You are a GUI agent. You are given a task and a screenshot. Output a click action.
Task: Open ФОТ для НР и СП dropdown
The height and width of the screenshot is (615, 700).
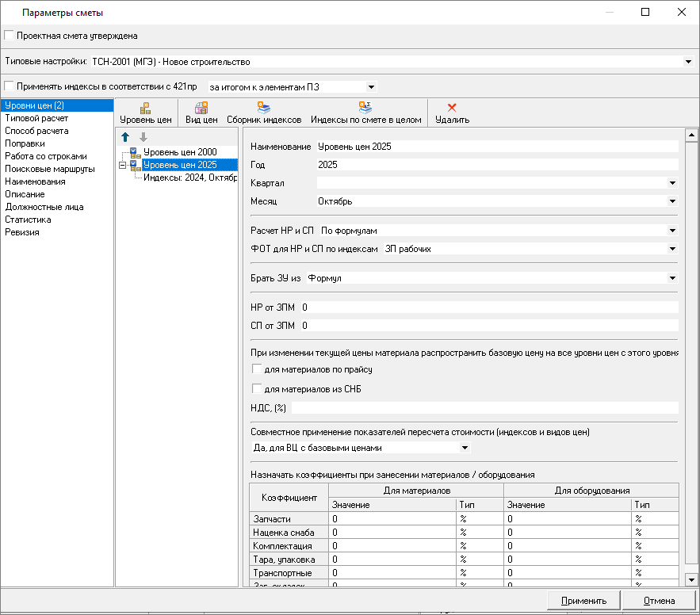tap(672, 249)
